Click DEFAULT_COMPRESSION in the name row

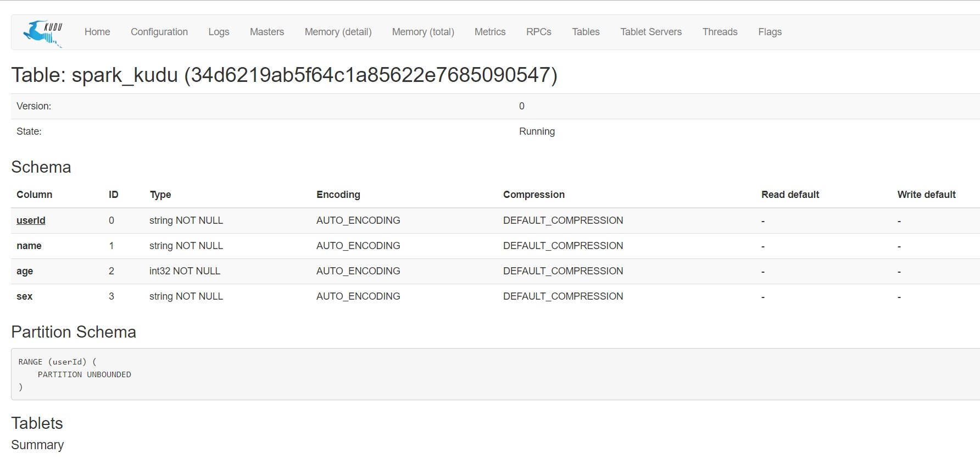pyautogui.click(x=563, y=246)
